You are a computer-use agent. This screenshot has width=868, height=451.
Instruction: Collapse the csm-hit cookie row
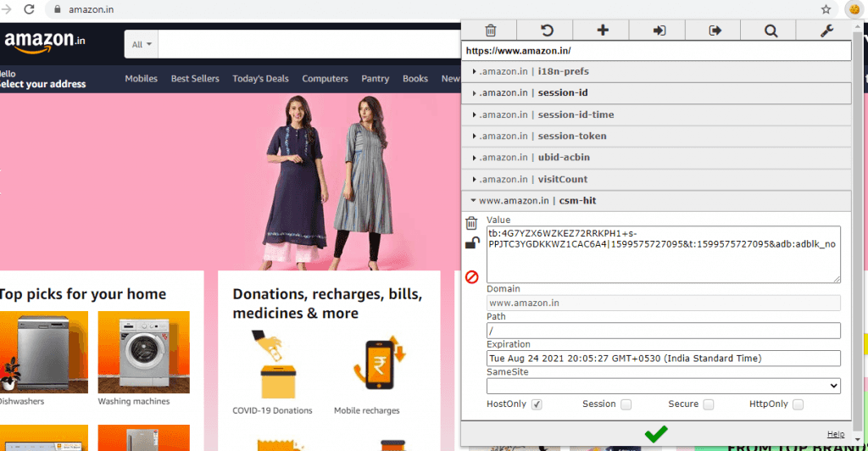point(657,201)
